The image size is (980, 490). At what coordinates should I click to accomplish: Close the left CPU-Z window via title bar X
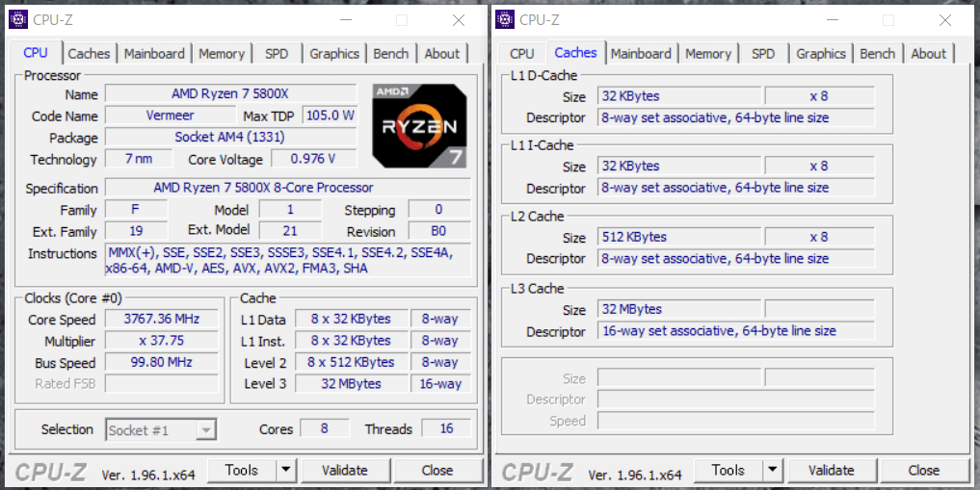click(x=459, y=20)
